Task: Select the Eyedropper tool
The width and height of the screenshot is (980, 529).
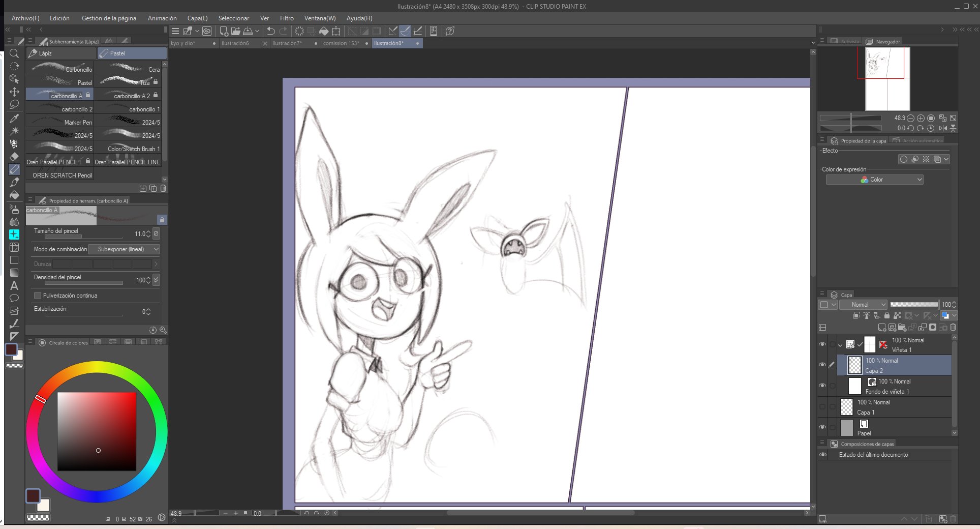Action: coord(14,119)
